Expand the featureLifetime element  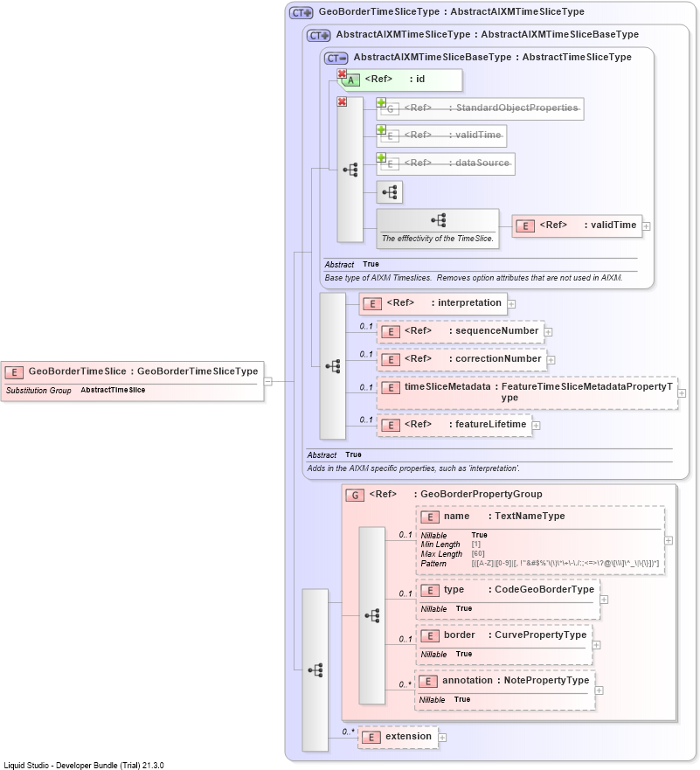click(536, 426)
